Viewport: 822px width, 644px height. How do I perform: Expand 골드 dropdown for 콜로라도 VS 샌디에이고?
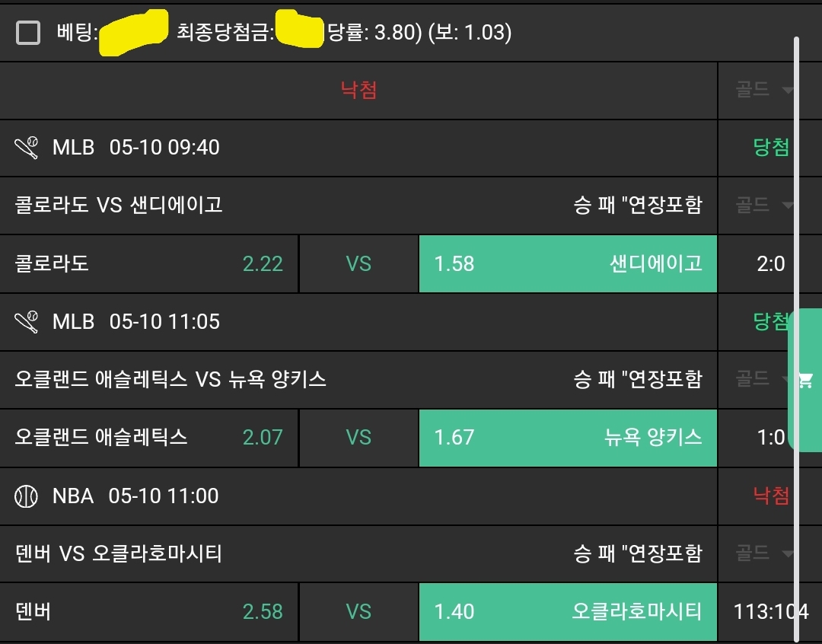(x=764, y=205)
